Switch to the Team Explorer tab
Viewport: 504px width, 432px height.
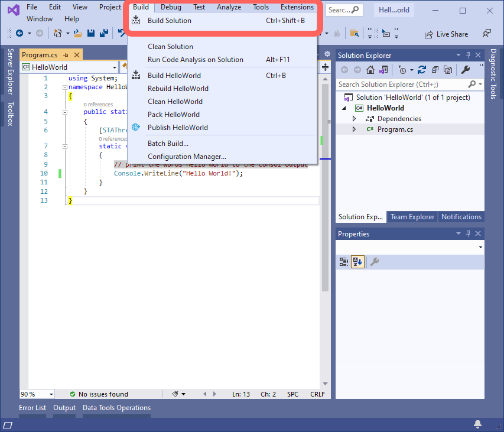tap(412, 217)
